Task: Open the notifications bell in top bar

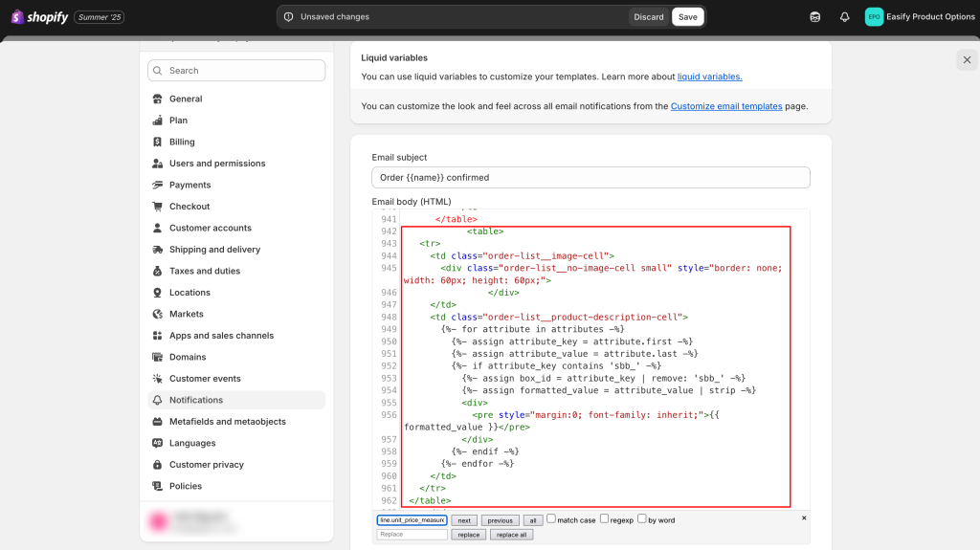Action: [x=844, y=17]
